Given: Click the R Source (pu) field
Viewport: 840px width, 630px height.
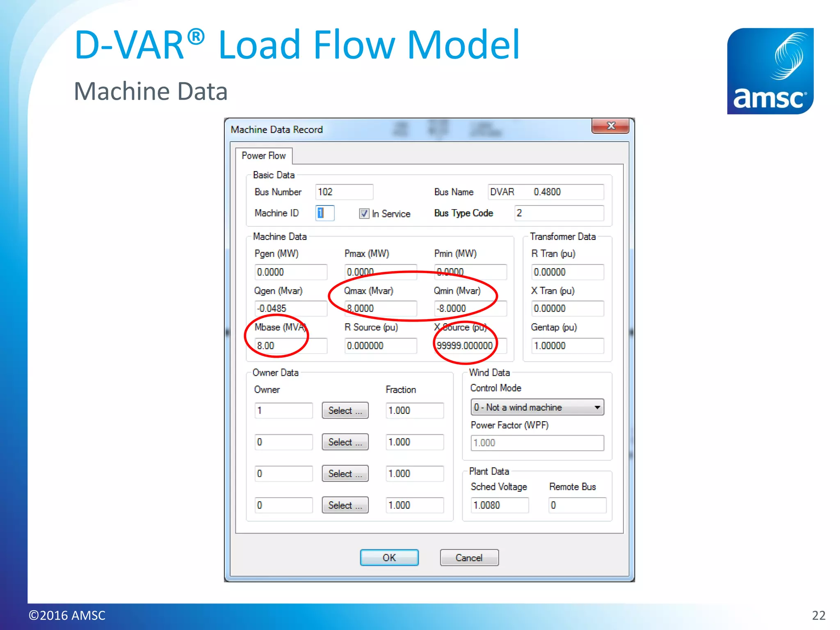Looking at the screenshot, I should [x=381, y=346].
